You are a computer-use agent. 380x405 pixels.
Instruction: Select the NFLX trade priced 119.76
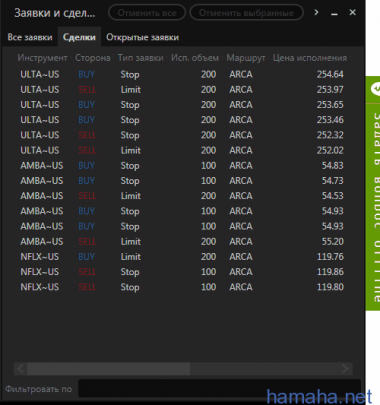182,257
